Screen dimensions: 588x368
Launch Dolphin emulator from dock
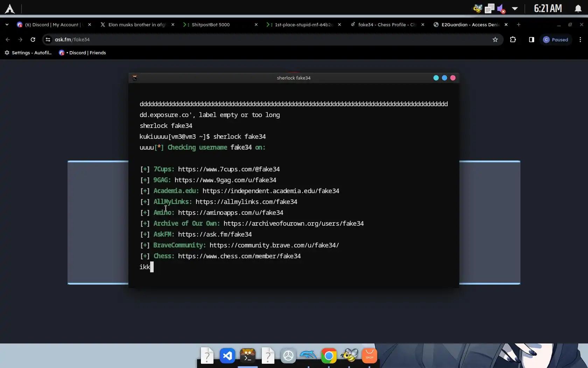tap(308, 356)
